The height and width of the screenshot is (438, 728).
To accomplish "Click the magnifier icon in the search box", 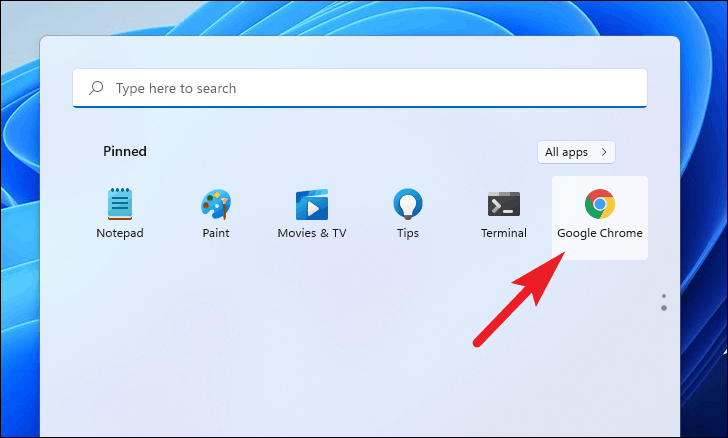I will coord(96,88).
